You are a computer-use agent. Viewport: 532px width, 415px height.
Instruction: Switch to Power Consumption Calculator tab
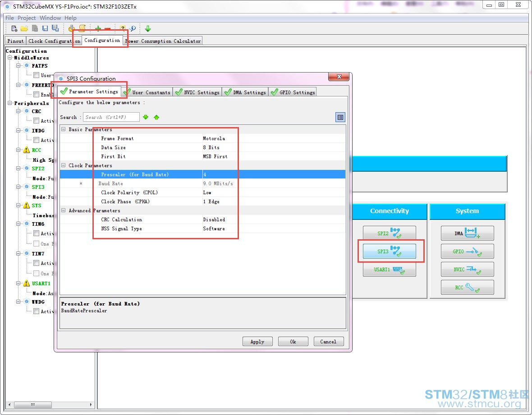point(164,41)
